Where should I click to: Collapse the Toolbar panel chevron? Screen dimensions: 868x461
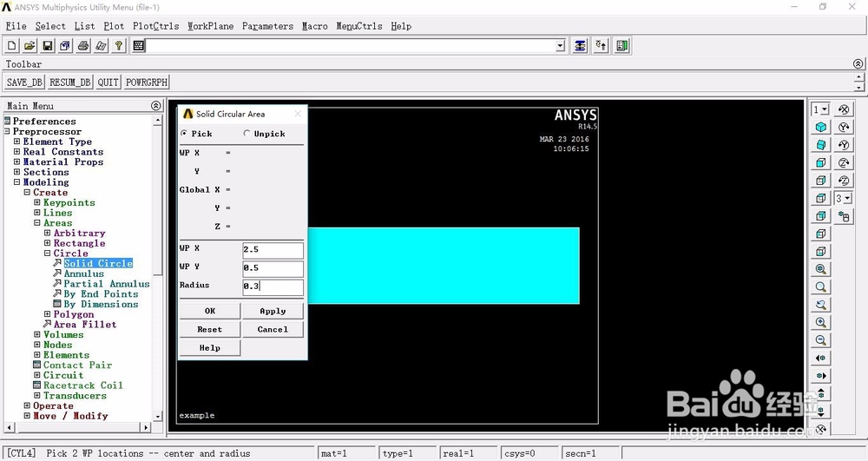(x=858, y=63)
